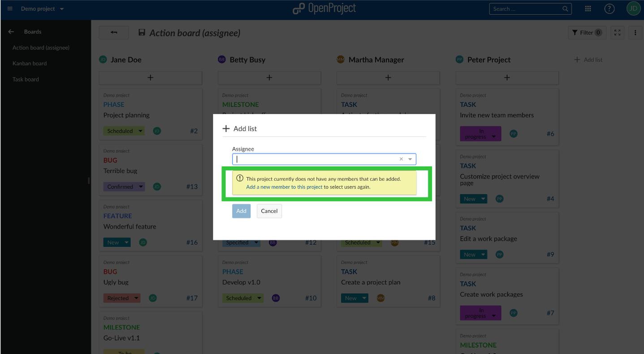Activate fullscreen view for the board

[617, 32]
